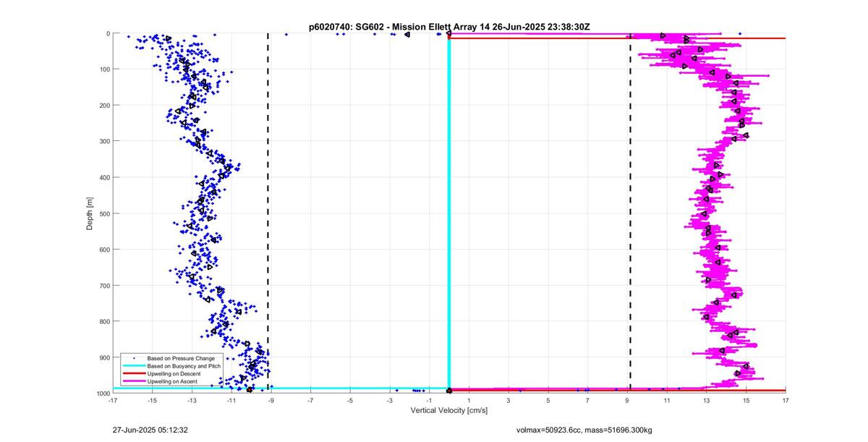Click the depth tick label '900'
This screenshot has height=442, width=868.
104,357
